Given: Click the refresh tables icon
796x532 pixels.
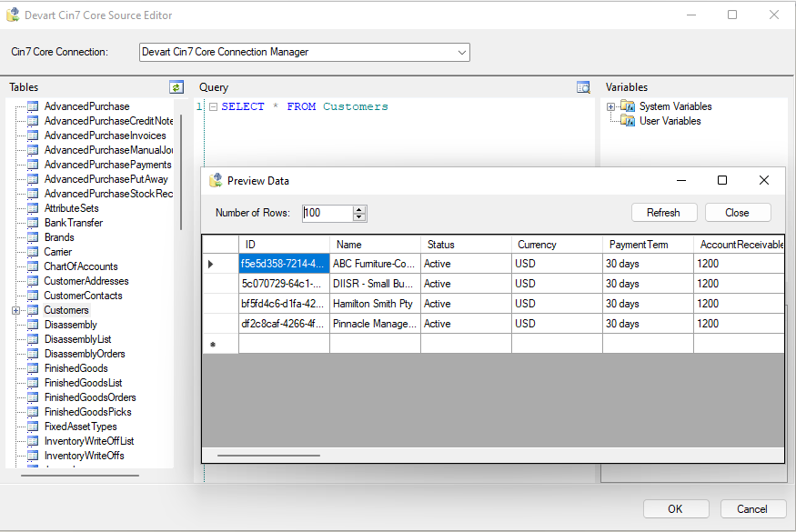Looking at the screenshot, I should tap(176, 87).
